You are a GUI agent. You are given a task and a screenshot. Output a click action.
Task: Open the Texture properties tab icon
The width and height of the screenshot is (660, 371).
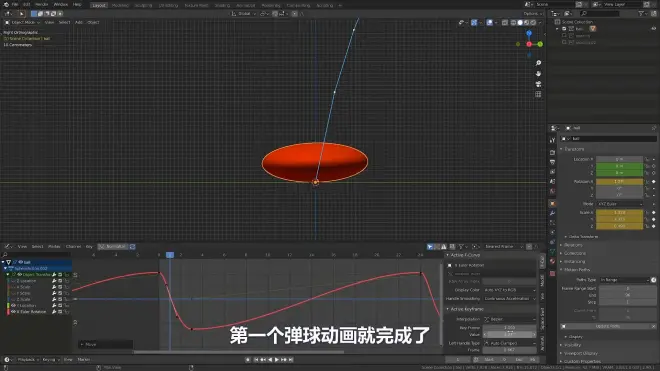552,274
